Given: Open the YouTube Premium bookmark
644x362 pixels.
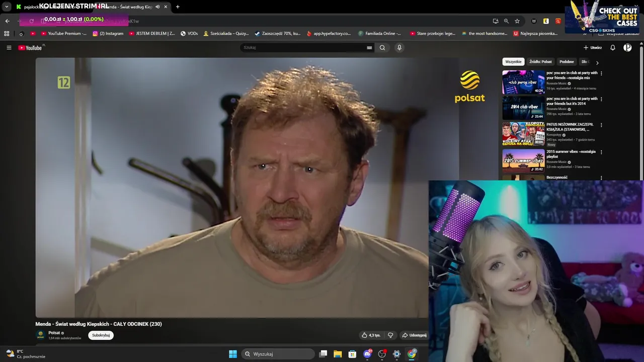Looking at the screenshot, I should coord(63,34).
